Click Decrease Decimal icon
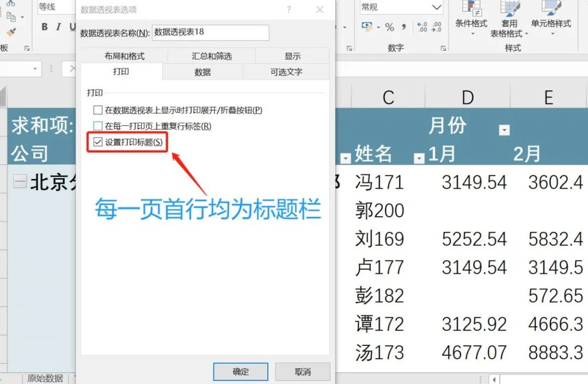Screen dimensions: 588x384 pyautogui.click(x=437, y=27)
